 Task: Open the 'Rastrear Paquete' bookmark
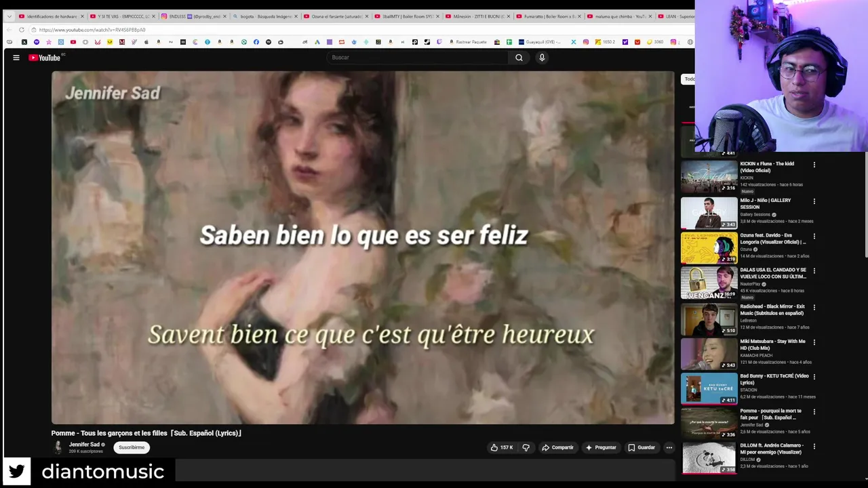pyautogui.click(x=469, y=42)
